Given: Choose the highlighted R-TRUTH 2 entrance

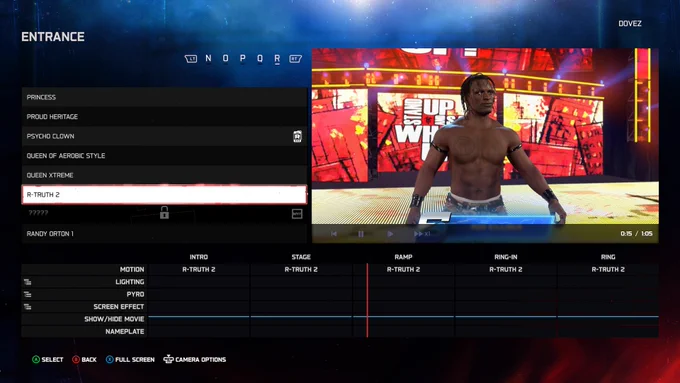Looking at the screenshot, I should pos(164,195).
